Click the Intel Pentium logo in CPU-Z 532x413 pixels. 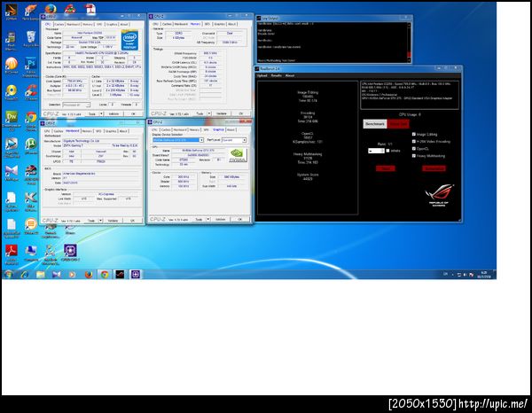(129, 40)
